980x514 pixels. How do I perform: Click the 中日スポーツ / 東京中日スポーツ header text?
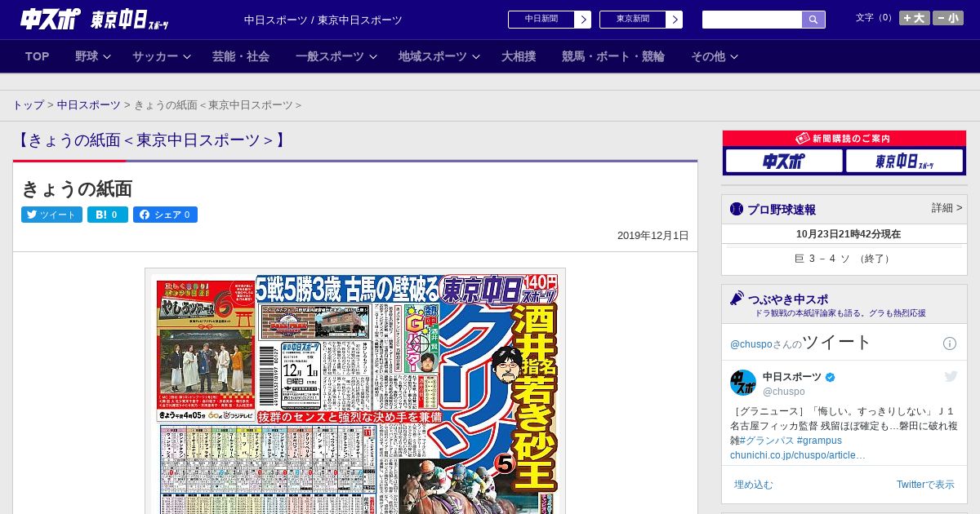(323, 20)
